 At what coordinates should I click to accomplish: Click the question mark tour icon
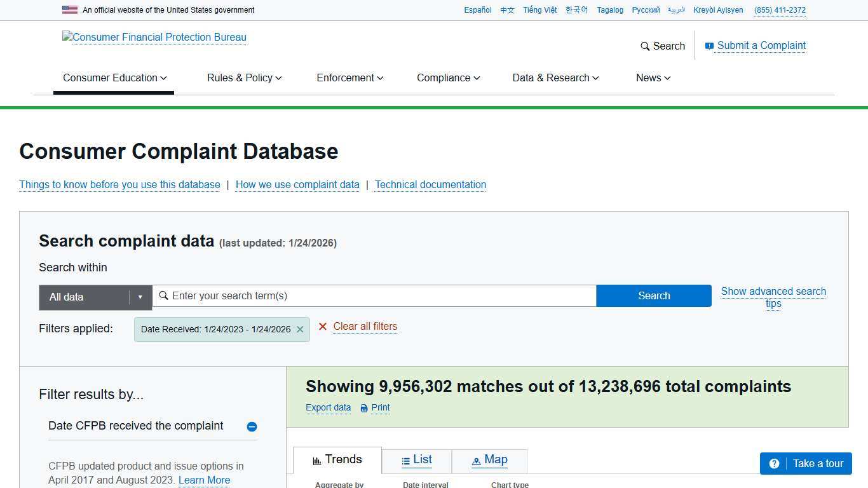[x=774, y=464]
